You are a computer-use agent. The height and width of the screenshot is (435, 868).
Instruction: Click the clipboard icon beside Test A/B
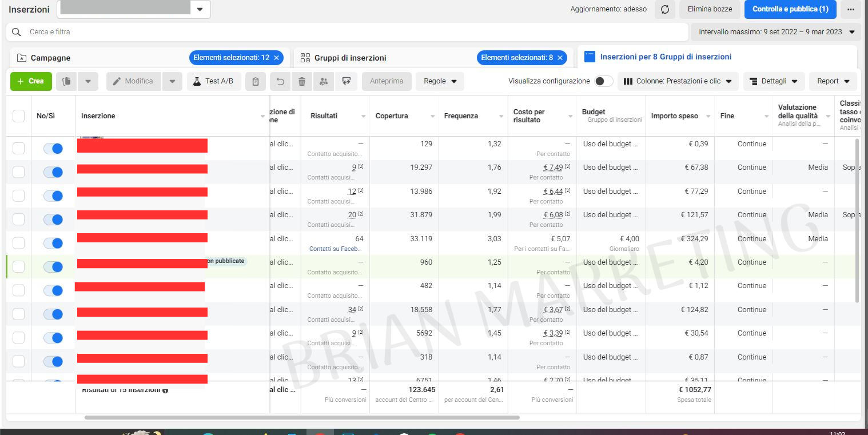point(255,81)
